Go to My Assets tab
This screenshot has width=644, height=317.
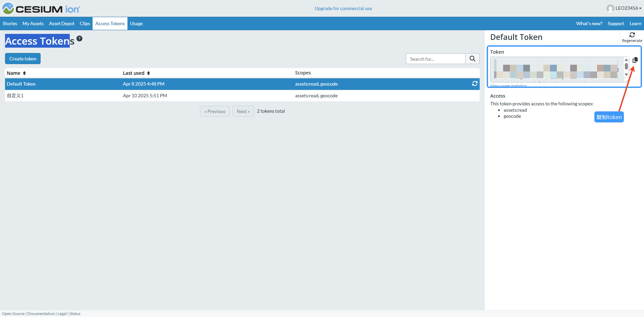(33, 23)
